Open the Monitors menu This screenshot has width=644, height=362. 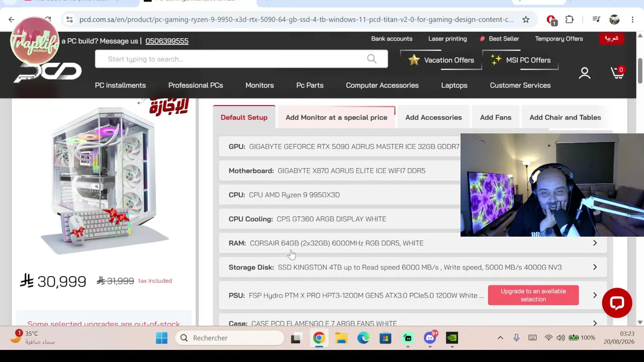coord(260,85)
